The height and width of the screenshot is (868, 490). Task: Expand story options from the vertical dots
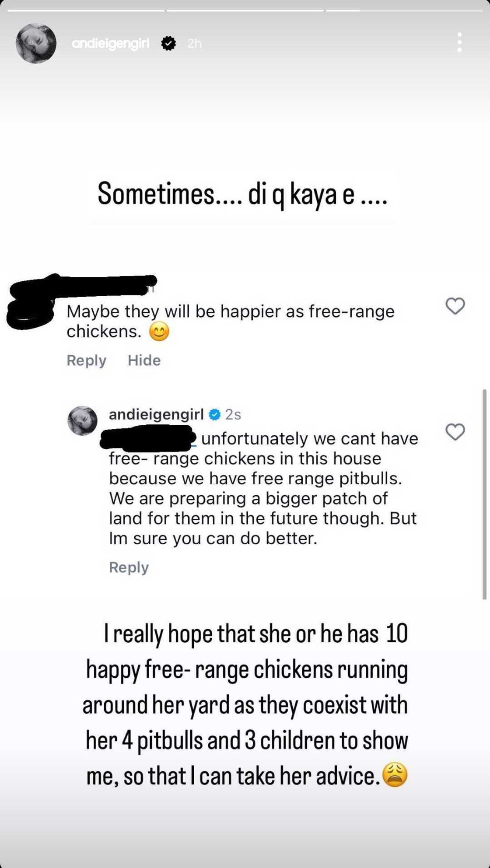[459, 42]
